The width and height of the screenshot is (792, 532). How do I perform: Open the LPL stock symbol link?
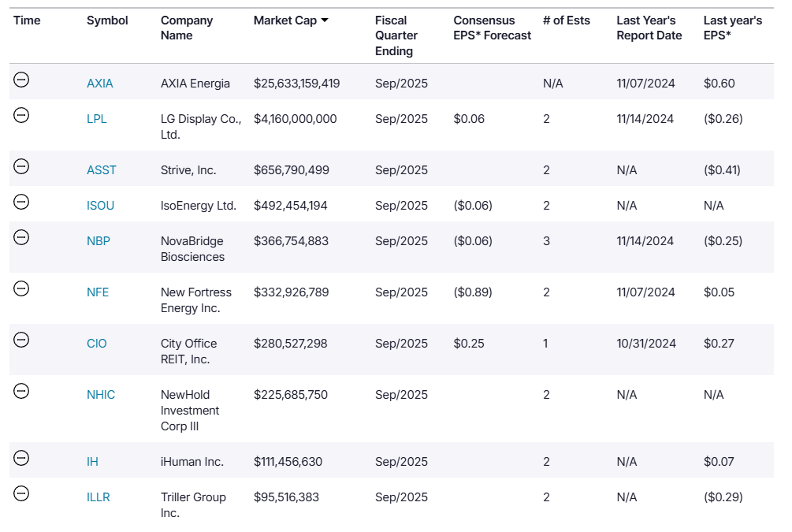[x=97, y=119]
